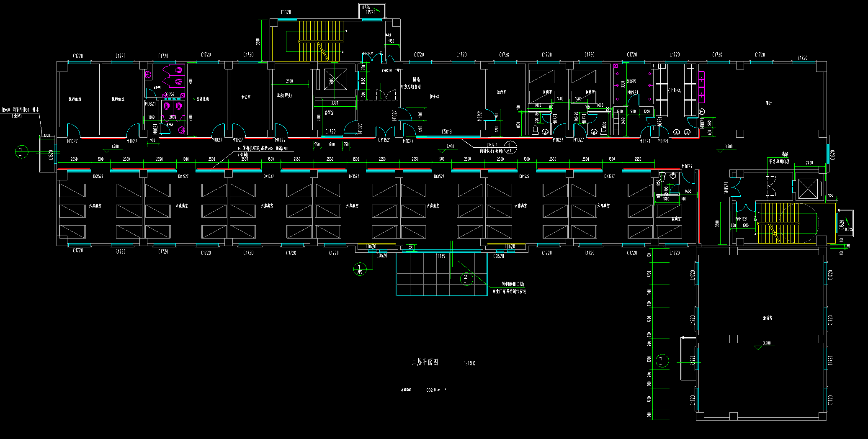Select the 活动室 room label
Viewport: 868px width, 439px height.
click(x=768, y=318)
